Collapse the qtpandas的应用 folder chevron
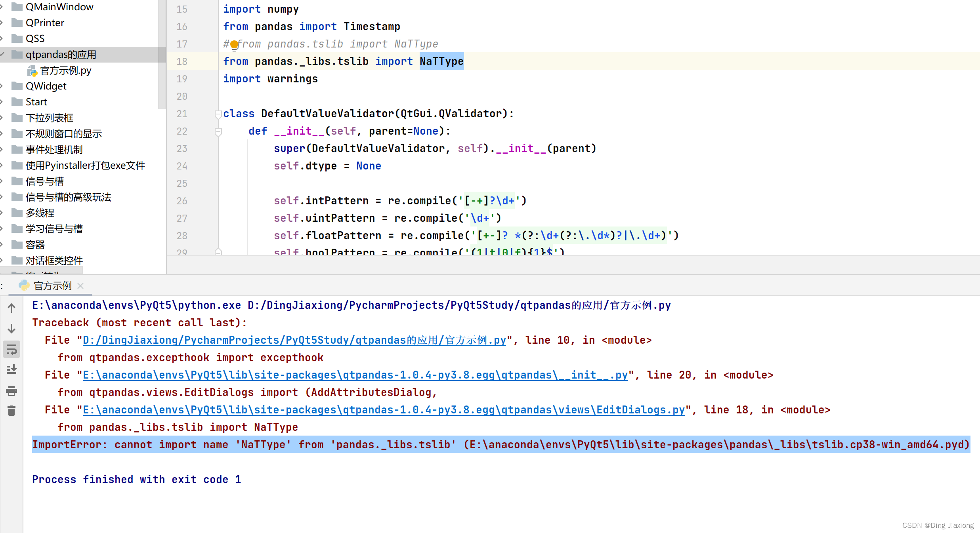Viewport: 980px width, 533px height. click(x=2, y=54)
